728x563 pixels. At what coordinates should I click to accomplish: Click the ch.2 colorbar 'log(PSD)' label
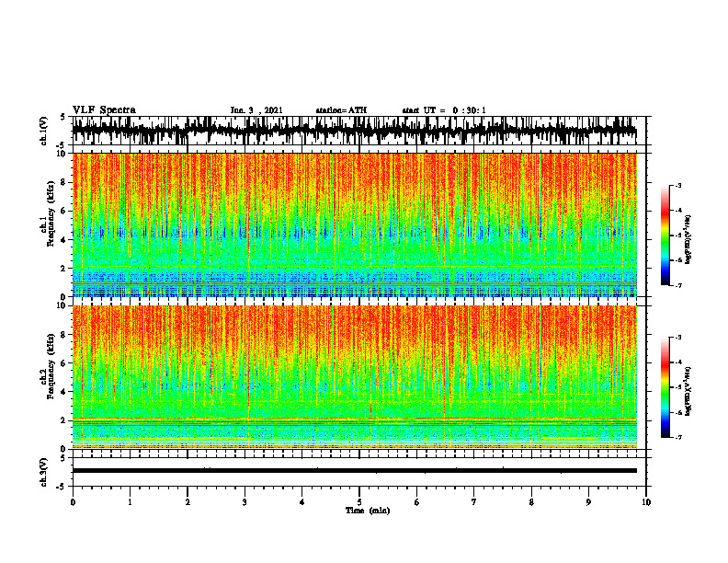[x=688, y=391]
